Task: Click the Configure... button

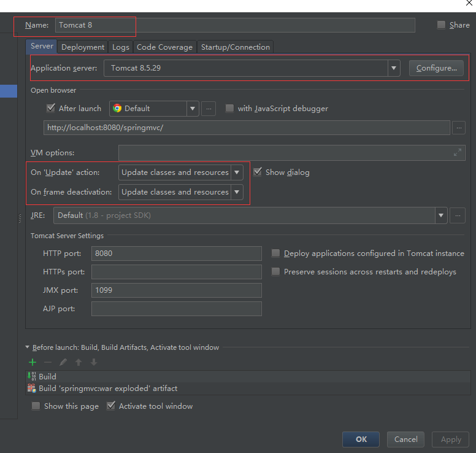Action: (x=436, y=68)
